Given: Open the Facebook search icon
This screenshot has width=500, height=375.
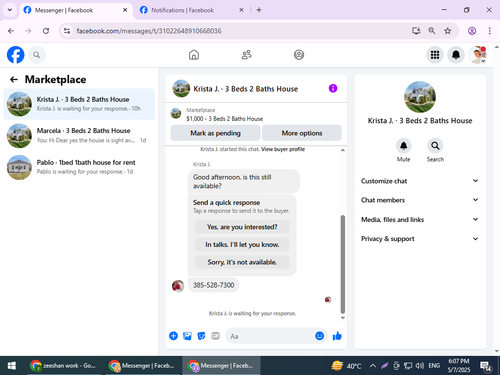Looking at the screenshot, I should [x=37, y=55].
